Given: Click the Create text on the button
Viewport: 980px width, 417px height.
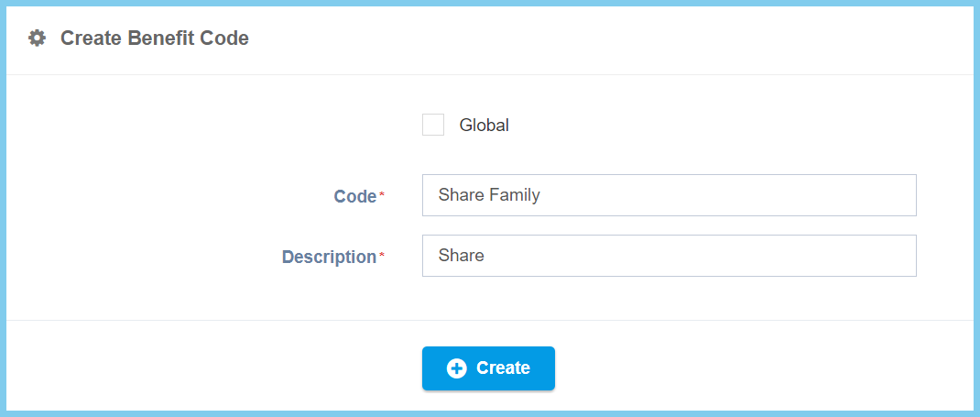Looking at the screenshot, I should click(503, 368).
